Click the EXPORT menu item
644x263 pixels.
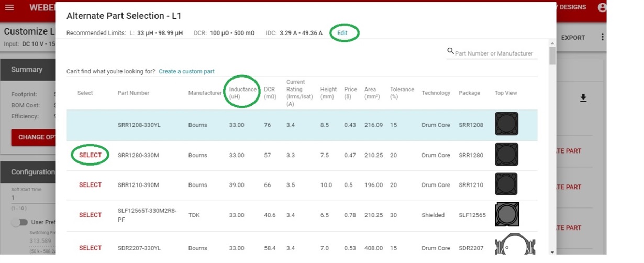(x=573, y=38)
